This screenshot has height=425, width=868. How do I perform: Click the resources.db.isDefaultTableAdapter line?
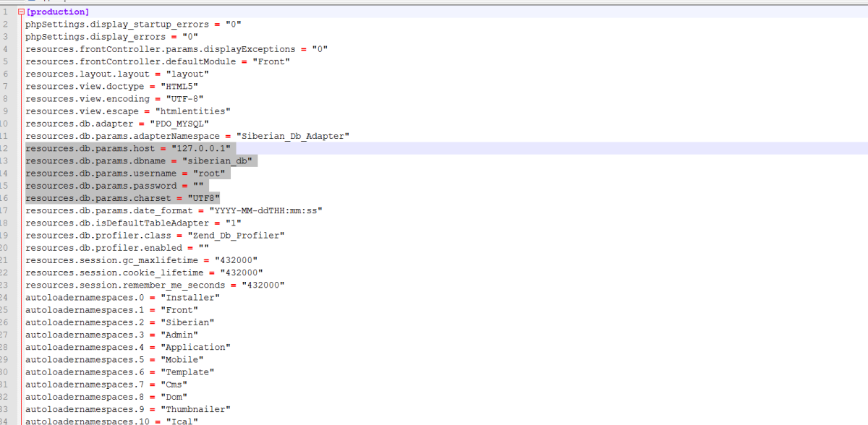coord(133,223)
